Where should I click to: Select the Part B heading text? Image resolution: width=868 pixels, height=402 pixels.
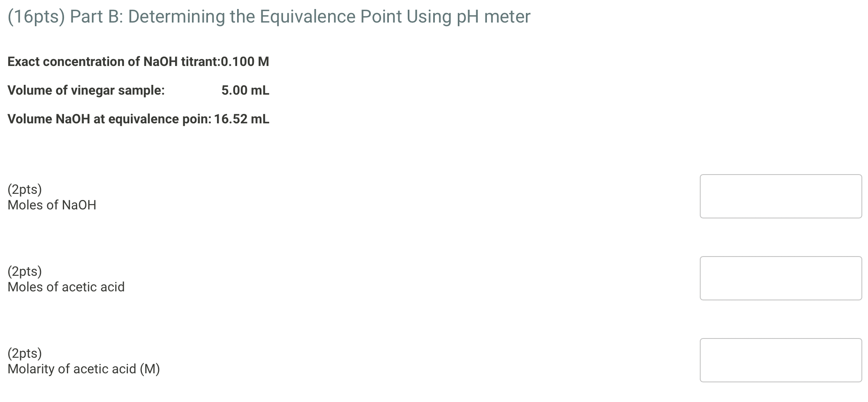click(x=267, y=16)
